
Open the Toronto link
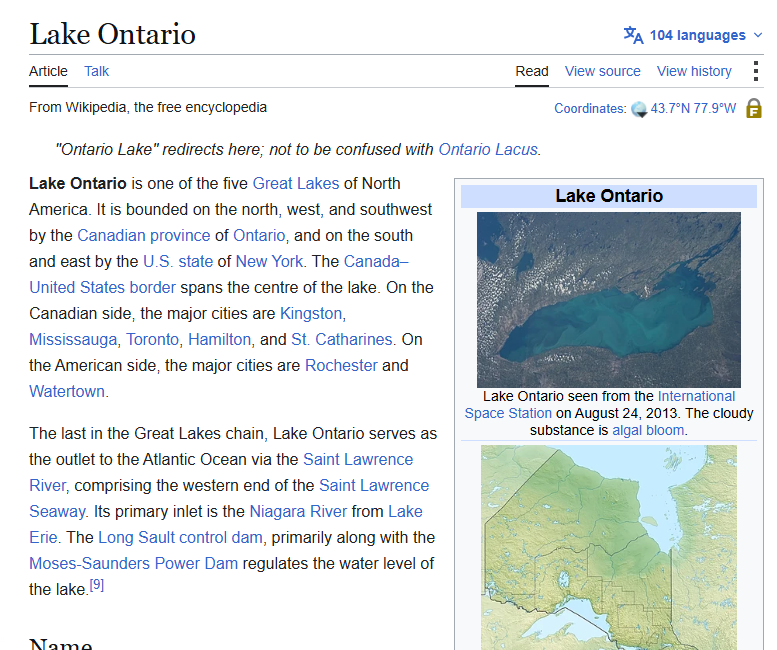152,339
